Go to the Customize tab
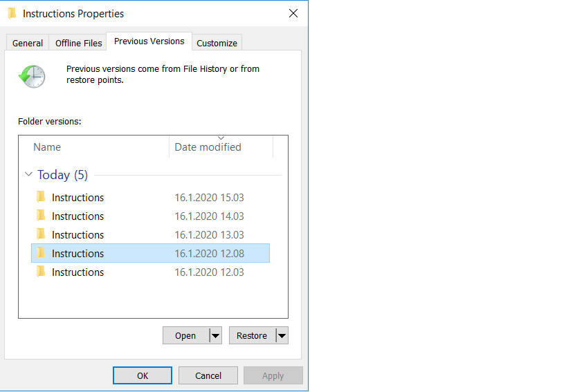 point(217,43)
